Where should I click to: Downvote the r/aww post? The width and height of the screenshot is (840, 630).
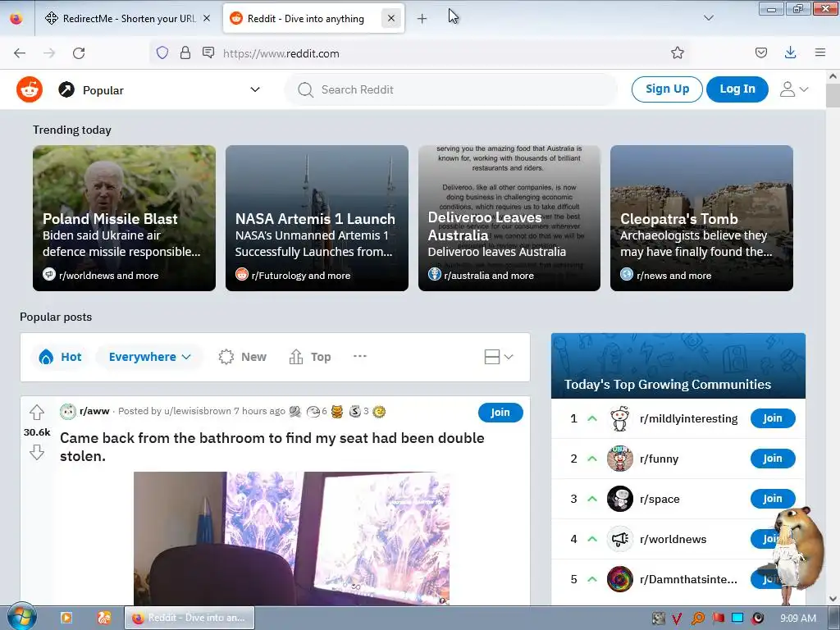click(36, 453)
